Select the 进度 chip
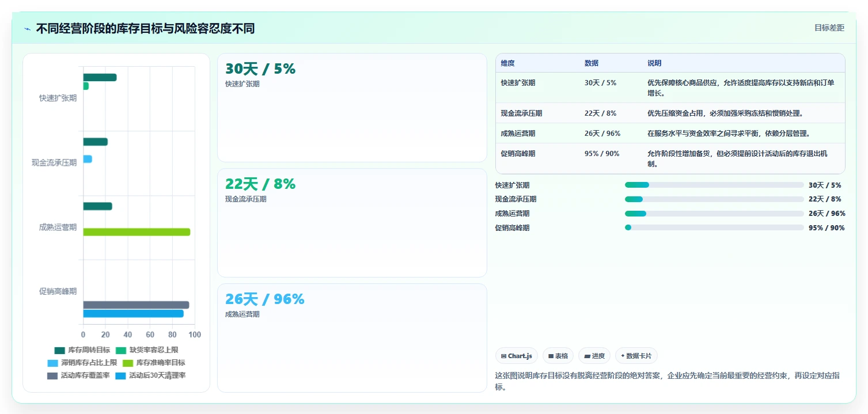 [594, 356]
